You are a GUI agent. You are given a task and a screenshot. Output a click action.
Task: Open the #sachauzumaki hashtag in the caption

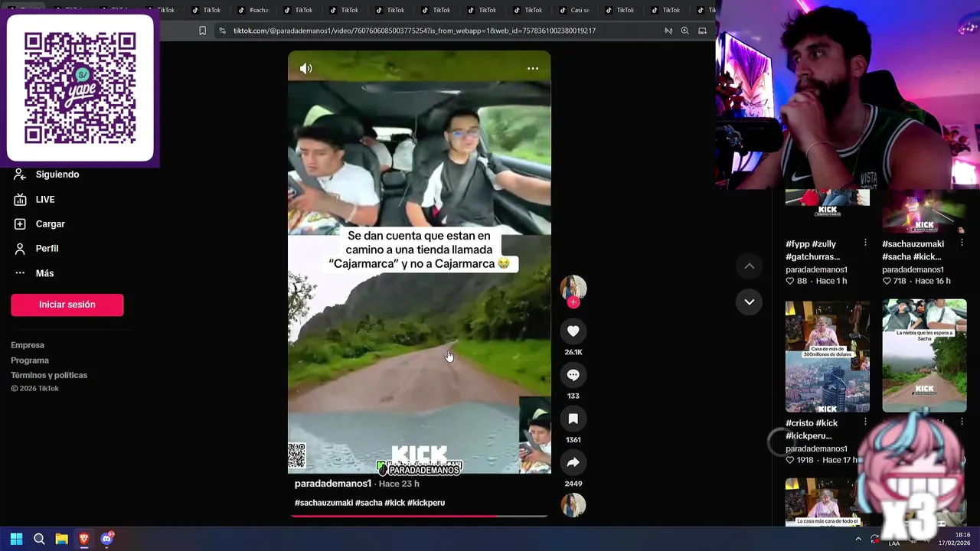point(324,503)
